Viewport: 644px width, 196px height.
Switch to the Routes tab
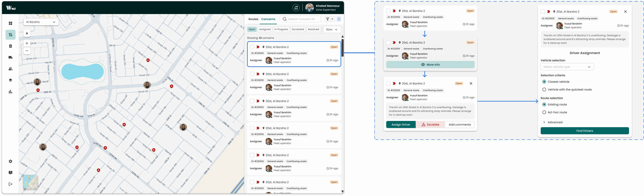point(253,19)
